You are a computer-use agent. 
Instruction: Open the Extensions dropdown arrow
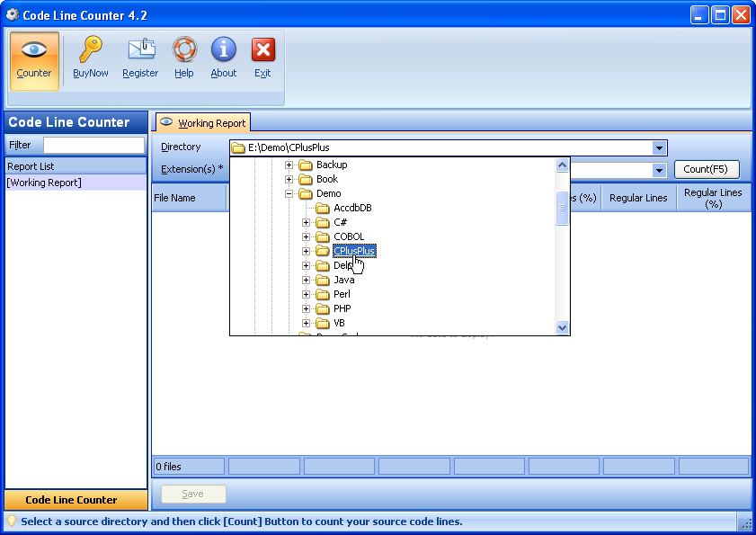tap(659, 170)
